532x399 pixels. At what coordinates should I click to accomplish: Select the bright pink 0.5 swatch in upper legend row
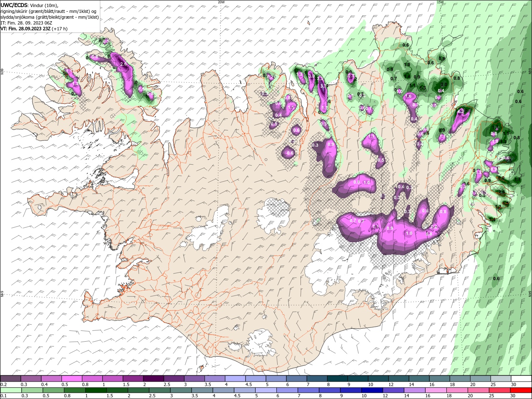click(72, 379)
